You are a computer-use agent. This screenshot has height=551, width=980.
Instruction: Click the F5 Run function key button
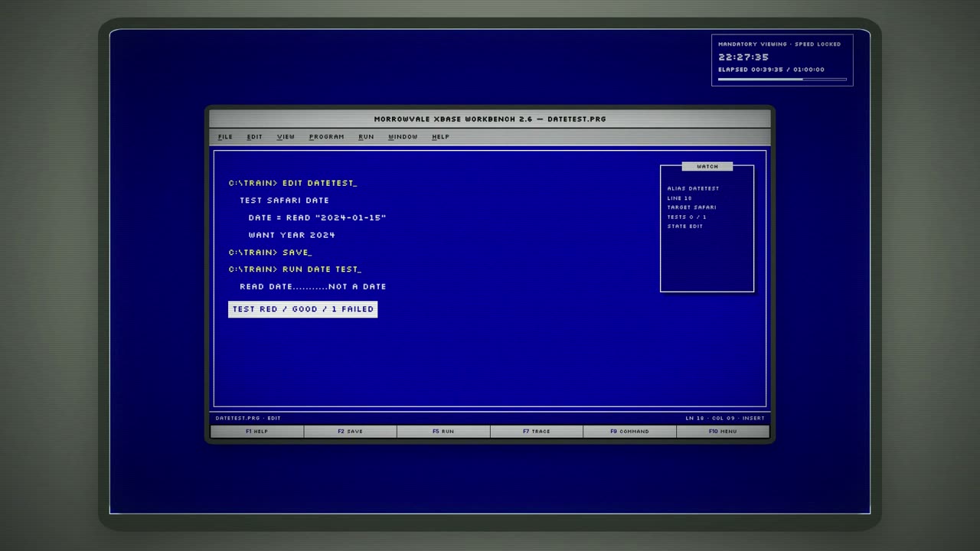[443, 432]
